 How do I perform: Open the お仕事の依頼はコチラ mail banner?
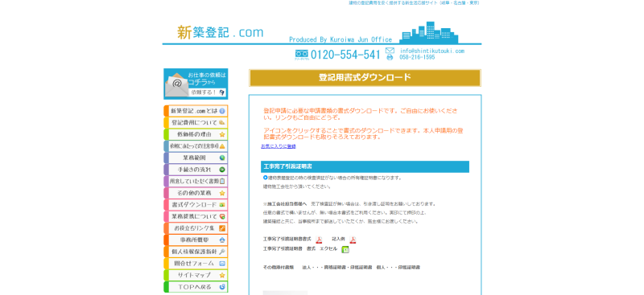[x=196, y=84]
